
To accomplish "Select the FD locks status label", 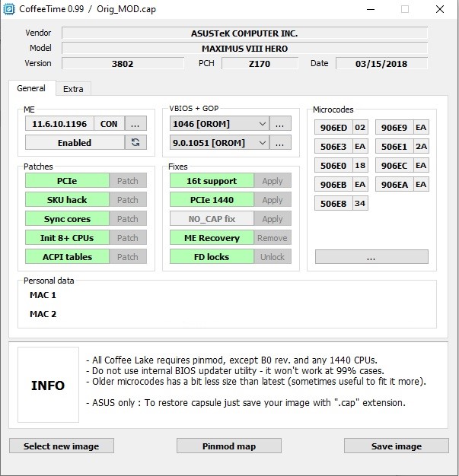I will (x=212, y=257).
